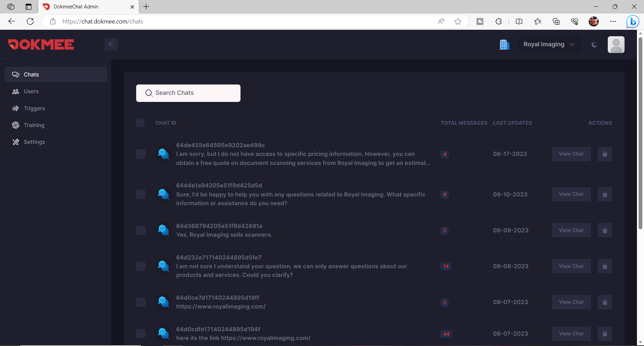Open Training via its spiral icon
Image resolution: width=644 pixels, height=346 pixels.
point(15,125)
